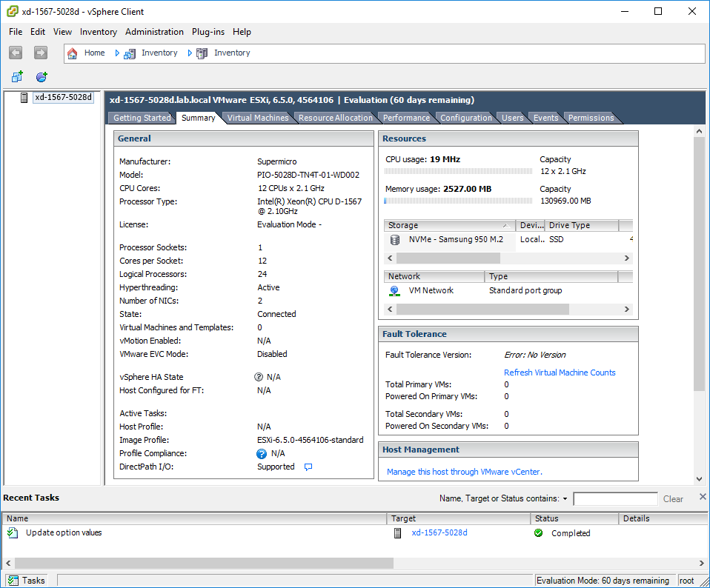
Task: Click the DirectPath I/O speech bubble icon
Action: 308,467
